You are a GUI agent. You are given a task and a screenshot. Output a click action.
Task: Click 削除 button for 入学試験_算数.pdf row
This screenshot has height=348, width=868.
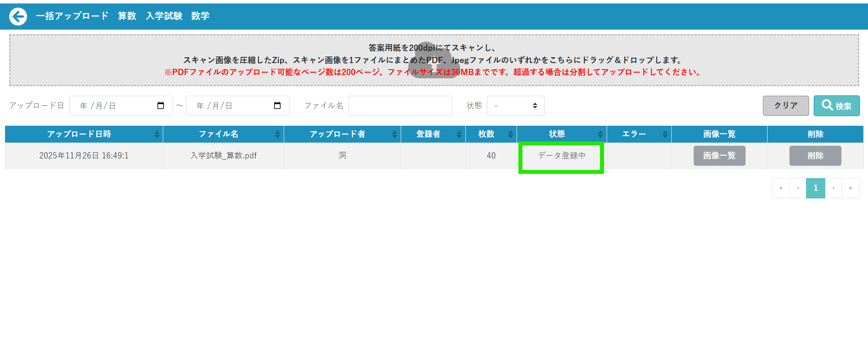815,156
